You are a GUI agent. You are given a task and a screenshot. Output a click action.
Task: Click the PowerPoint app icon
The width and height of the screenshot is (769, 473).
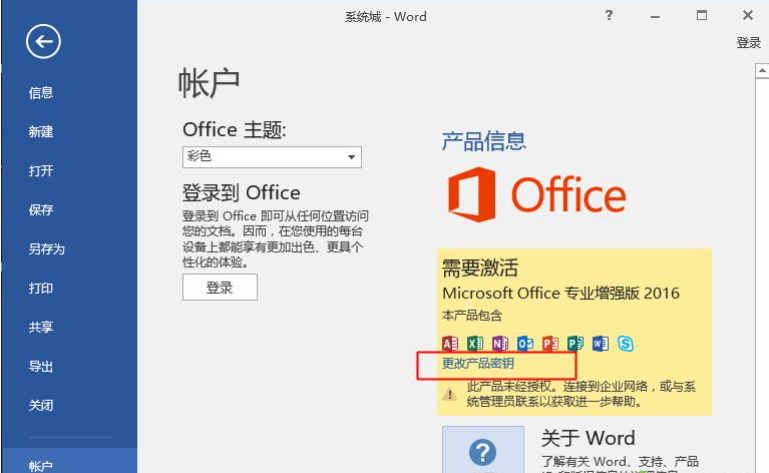point(550,344)
